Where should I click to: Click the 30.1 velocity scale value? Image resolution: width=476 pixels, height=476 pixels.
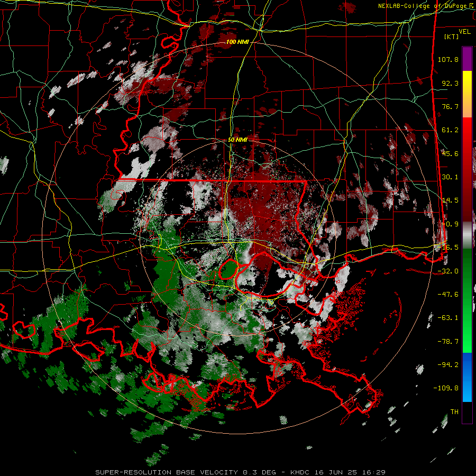[450, 177]
